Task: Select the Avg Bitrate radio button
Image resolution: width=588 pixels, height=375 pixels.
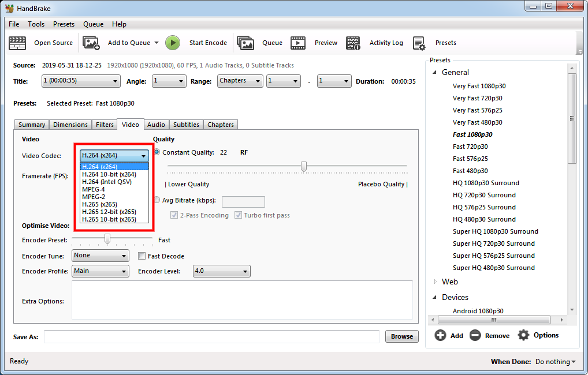Action: pyautogui.click(x=157, y=200)
